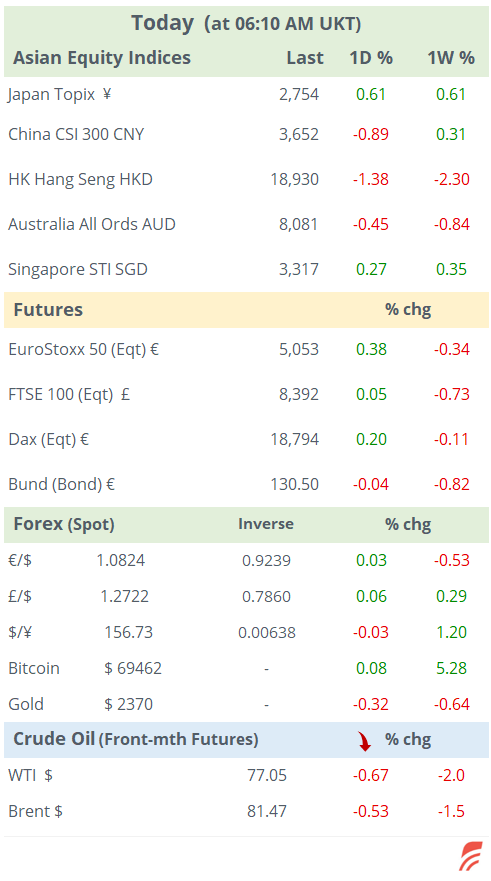The height and width of the screenshot is (881, 491).
Task: Select the 'Japan Topix ¥' row label
Action: coord(60,94)
